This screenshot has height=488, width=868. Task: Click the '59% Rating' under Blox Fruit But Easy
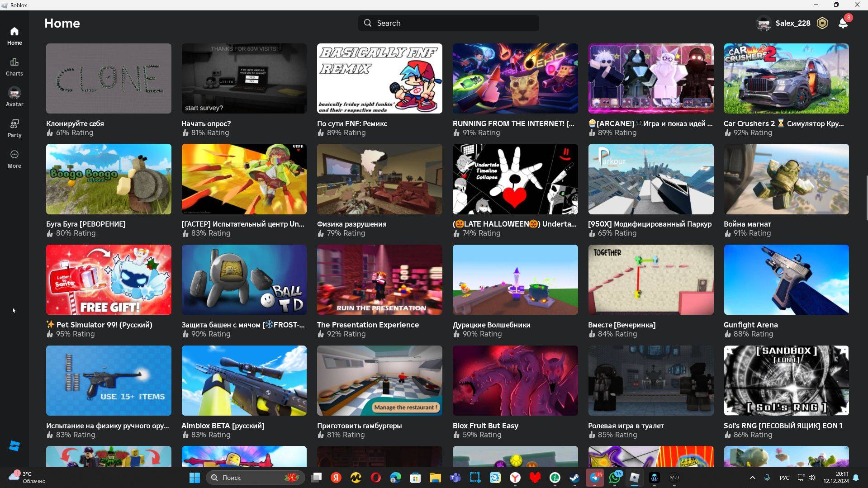point(482,435)
